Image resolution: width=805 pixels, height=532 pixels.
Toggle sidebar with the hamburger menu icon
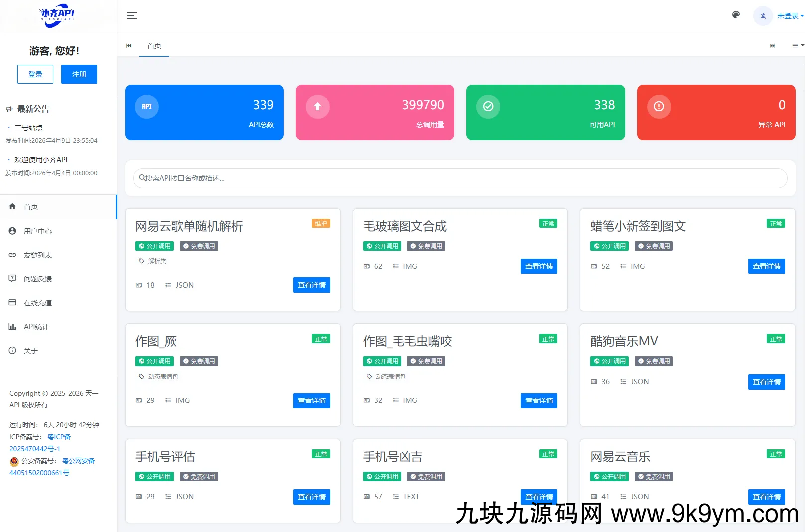[132, 16]
